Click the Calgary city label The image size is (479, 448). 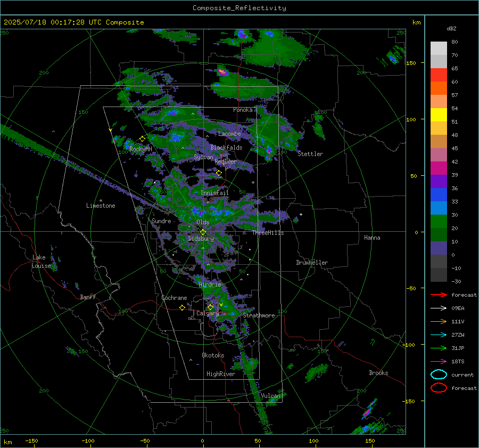click(x=208, y=313)
